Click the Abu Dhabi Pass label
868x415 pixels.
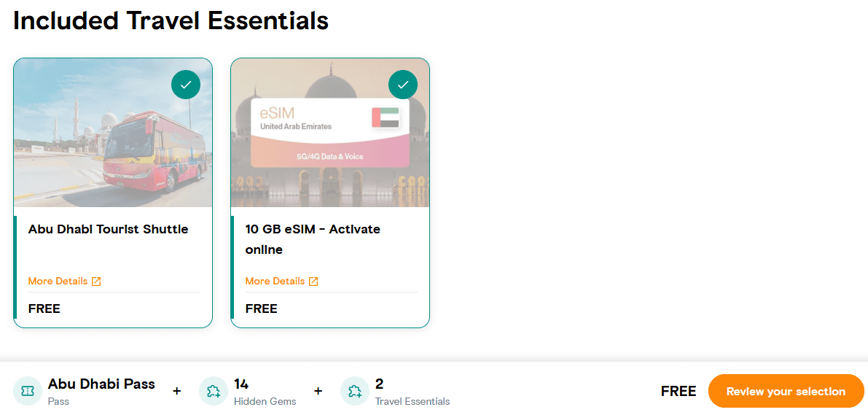101,384
